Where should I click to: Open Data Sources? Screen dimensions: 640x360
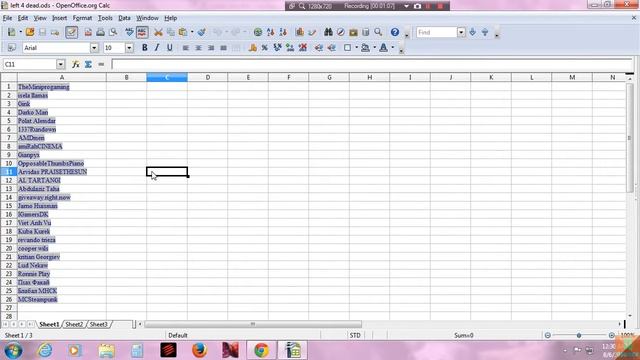tap(366, 32)
